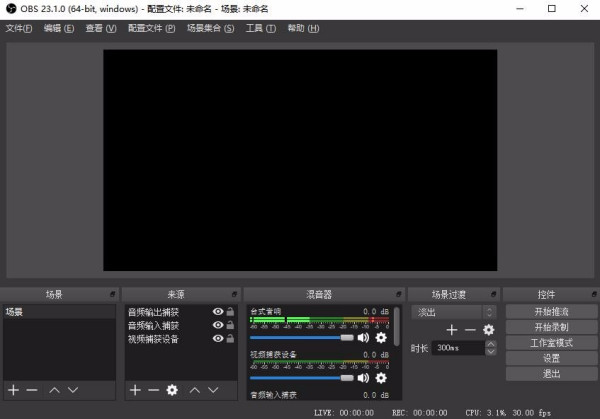600x419 pixels.
Task: Click the CPU: 3.1%, 30.00 fps status
Action: coord(508,413)
